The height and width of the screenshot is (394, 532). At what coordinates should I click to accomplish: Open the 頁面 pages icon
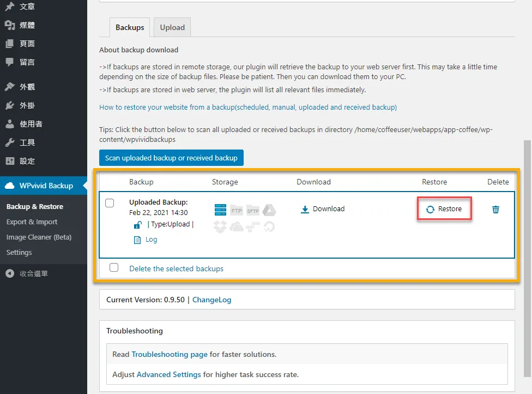click(x=10, y=44)
